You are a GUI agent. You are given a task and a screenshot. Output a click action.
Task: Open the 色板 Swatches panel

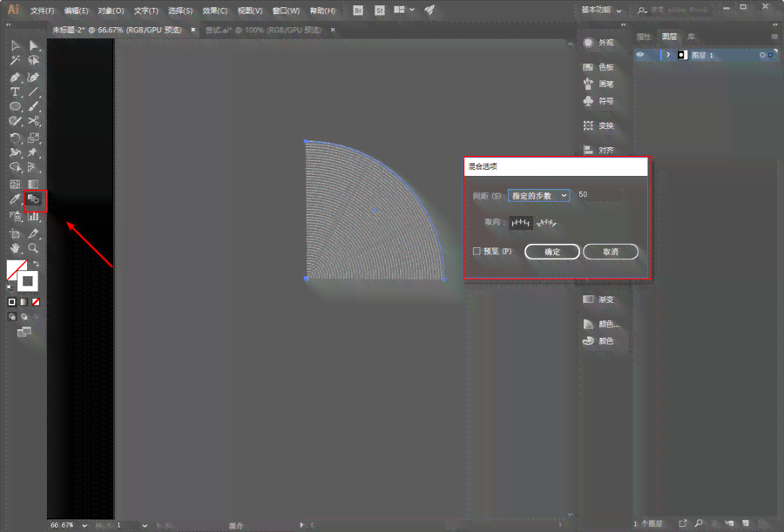(599, 67)
